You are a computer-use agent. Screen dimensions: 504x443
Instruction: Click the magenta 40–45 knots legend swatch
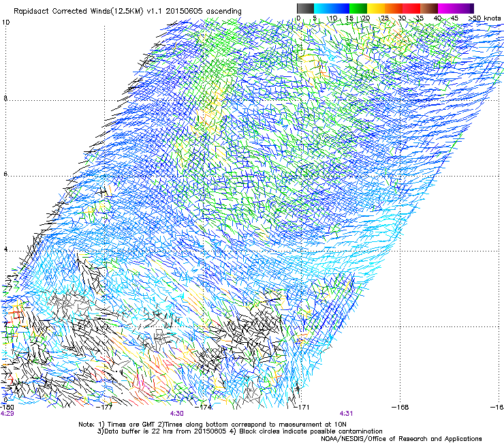pos(447,8)
